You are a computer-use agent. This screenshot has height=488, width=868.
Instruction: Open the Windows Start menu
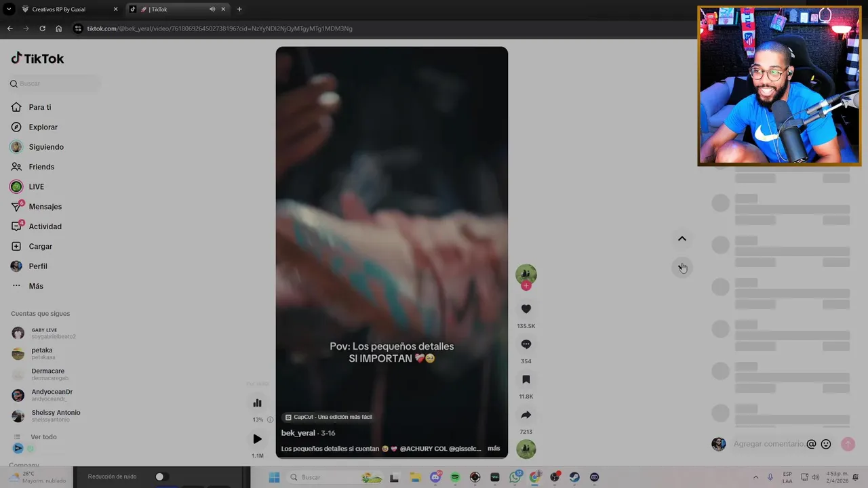pyautogui.click(x=274, y=477)
